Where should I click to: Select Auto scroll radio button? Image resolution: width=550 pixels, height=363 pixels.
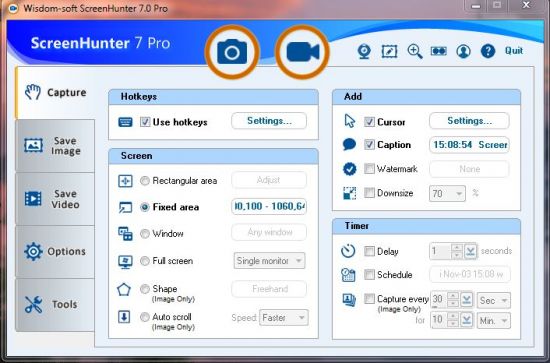pos(145,317)
